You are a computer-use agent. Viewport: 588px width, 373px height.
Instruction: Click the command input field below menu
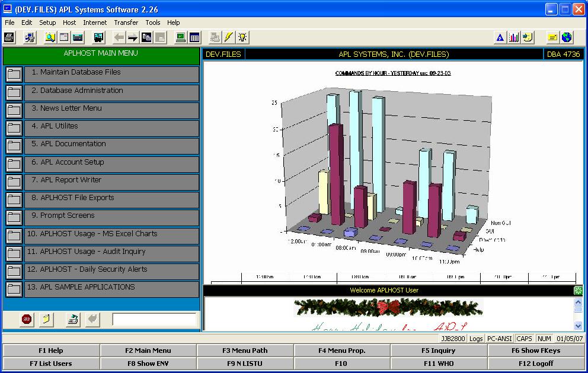154,320
